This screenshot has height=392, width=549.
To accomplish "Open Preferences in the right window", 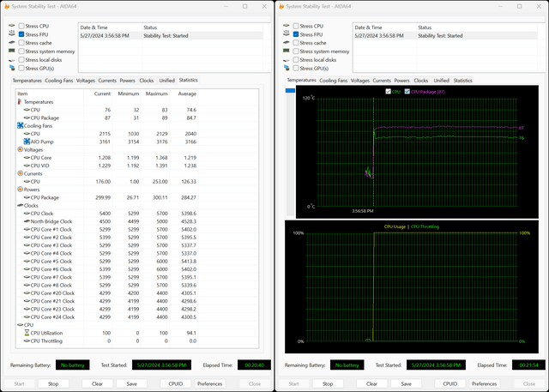I will coord(485,383).
